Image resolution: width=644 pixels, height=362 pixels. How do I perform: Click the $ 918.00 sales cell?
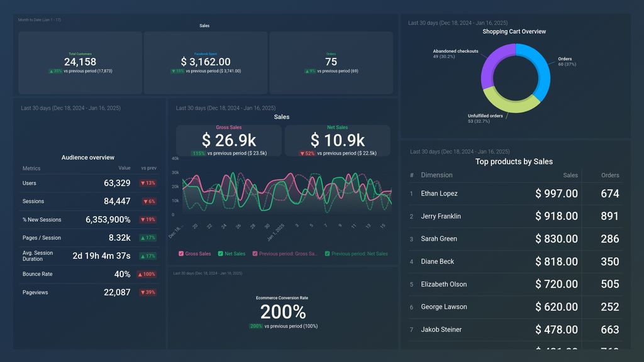[x=557, y=216]
